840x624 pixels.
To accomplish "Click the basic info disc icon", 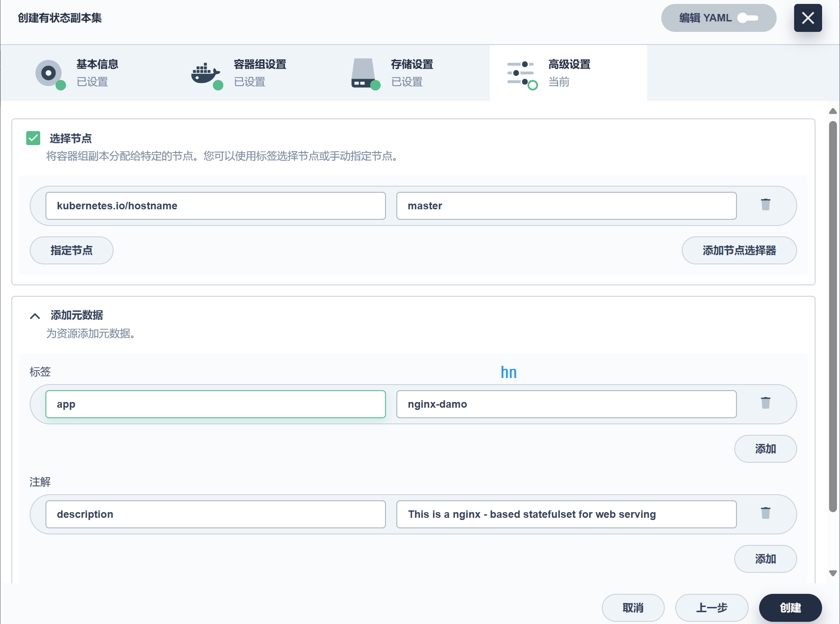I will [x=49, y=73].
